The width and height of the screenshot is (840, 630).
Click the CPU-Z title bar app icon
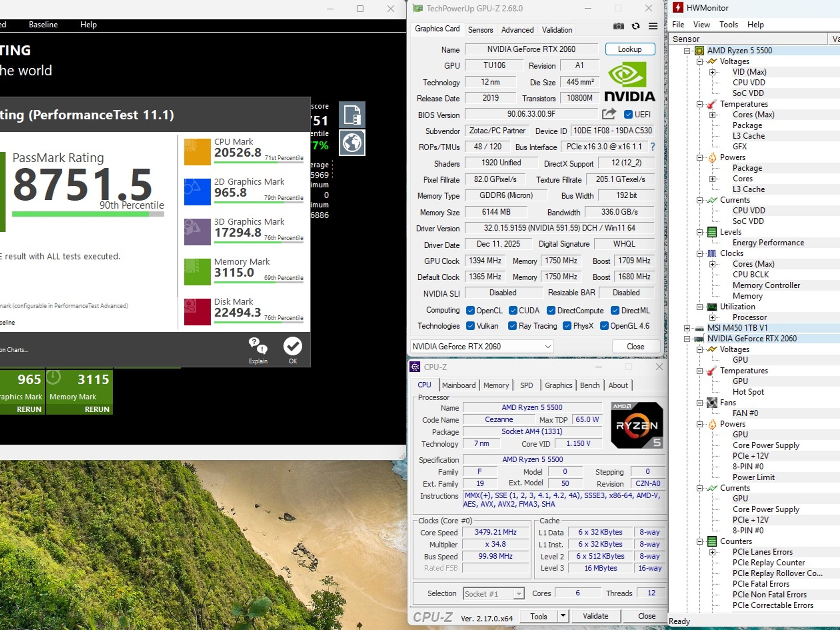415,367
